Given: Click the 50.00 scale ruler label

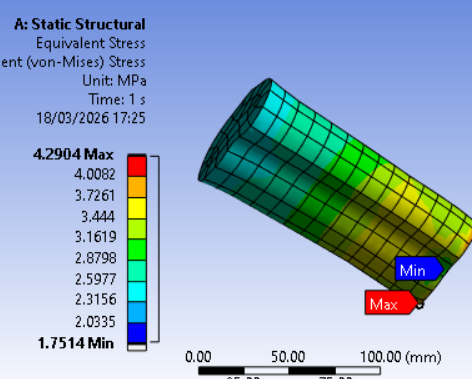Looking at the screenshot, I should coord(288,357).
